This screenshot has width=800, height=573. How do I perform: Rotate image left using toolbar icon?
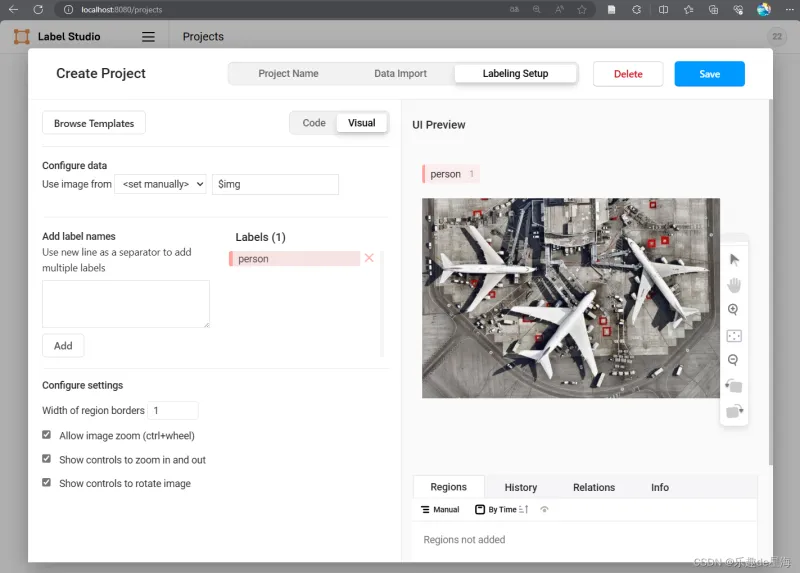734,386
